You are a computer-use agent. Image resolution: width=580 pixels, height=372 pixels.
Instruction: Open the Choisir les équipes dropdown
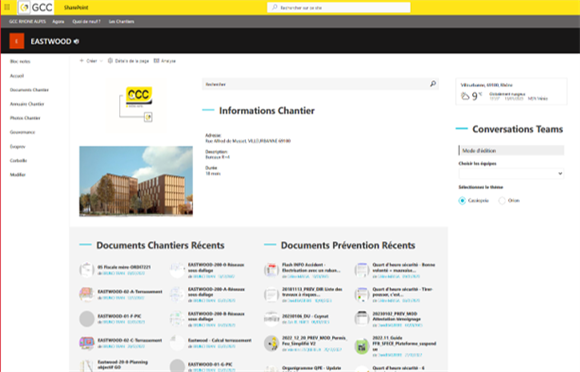tap(511, 173)
